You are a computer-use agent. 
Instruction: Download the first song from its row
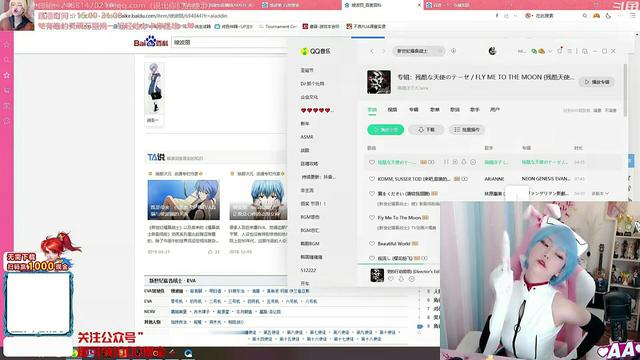tap(464, 162)
